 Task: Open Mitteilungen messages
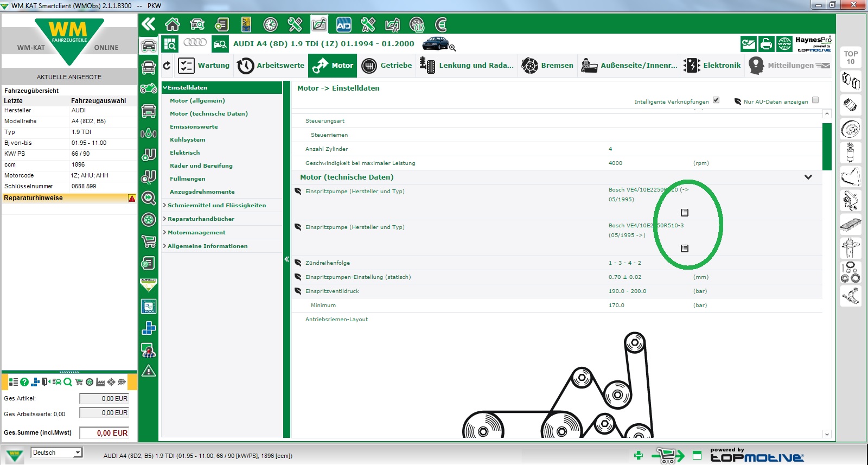click(789, 66)
